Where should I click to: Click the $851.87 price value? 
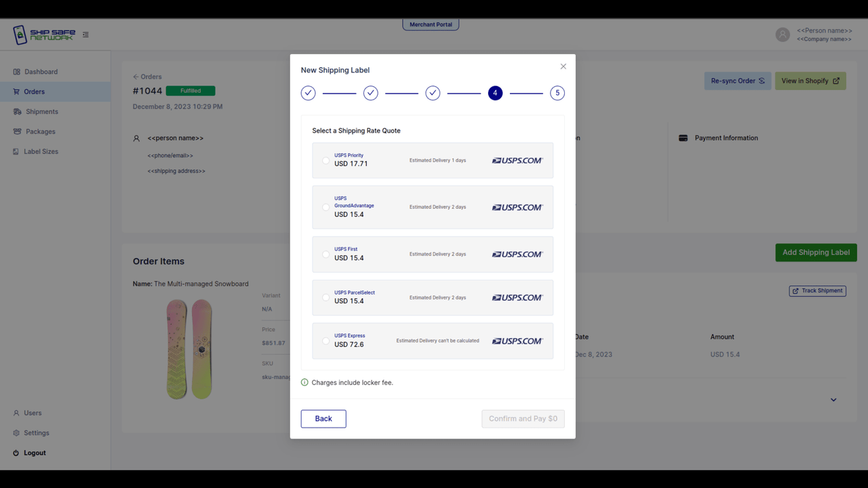click(x=273, y=343)
